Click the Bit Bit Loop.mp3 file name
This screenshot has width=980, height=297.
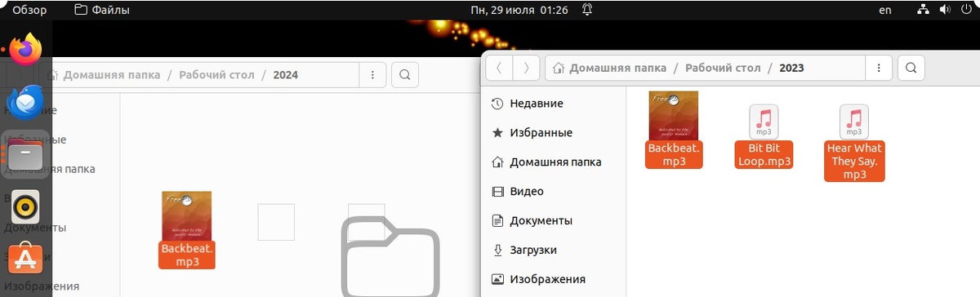(764, 155)
